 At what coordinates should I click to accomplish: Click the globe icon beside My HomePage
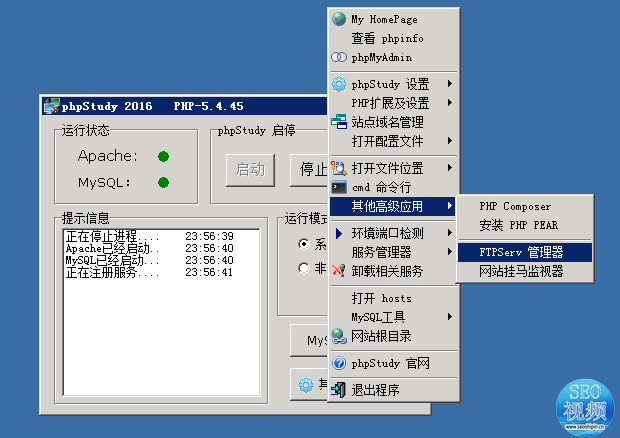[x=339, y=19]
